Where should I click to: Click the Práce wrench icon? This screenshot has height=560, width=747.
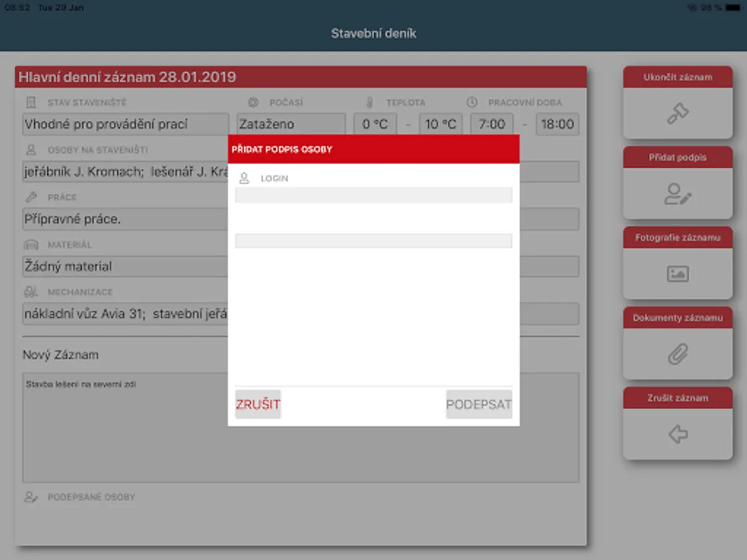(x=31, y=197)
